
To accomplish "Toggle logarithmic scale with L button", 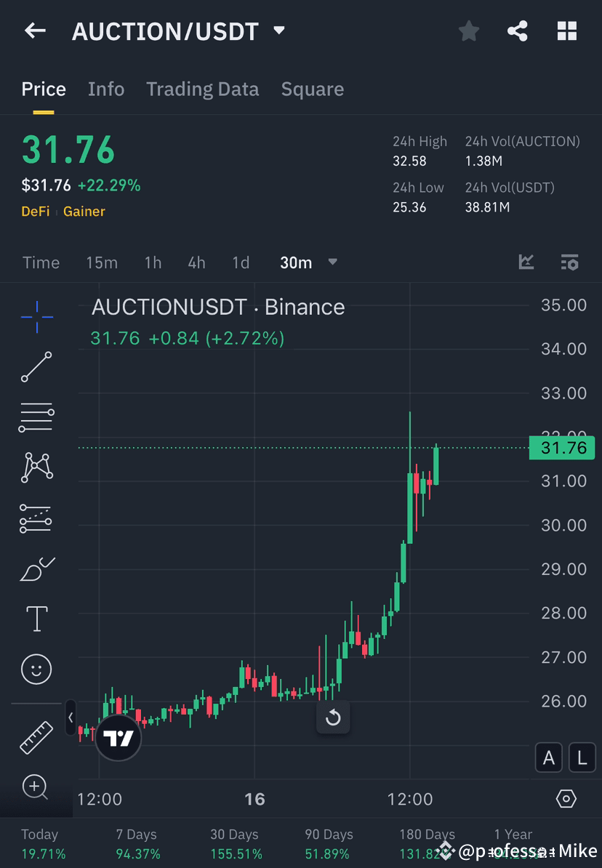I will click(x=582, y=758).
